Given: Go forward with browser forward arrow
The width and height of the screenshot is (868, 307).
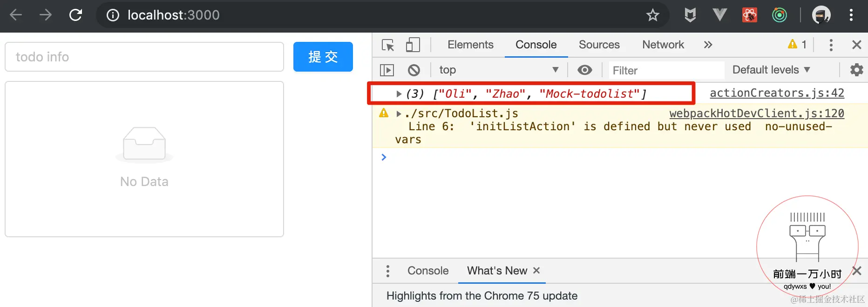Looking at the screenshot, I should pos(46,15).
